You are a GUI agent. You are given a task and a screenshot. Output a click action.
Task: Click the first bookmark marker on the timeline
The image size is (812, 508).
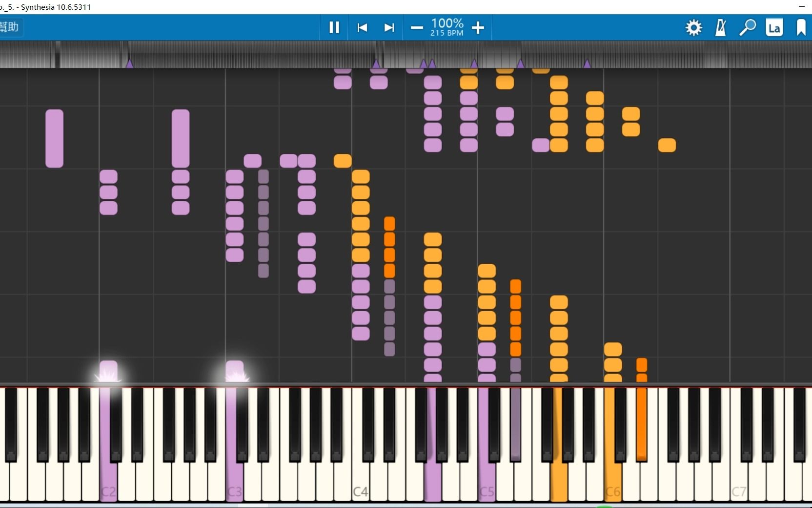pyautogui.click(x=129, y=63)
